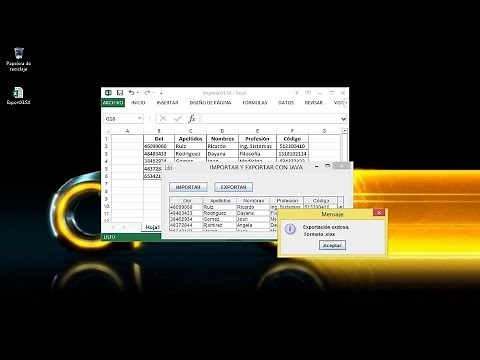Switch to the DATOS ribbon tab
The width and height of the screenshot is (480, 360).
point(286,103)
